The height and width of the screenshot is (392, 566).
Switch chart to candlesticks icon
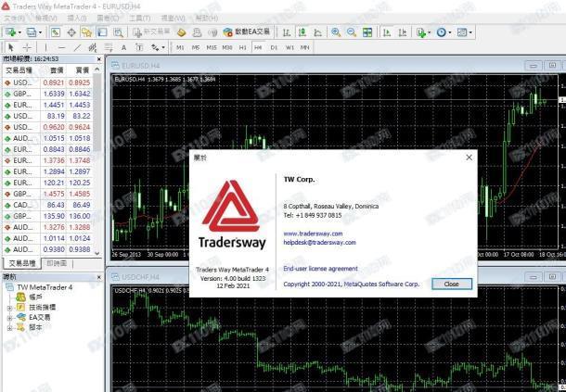(302, 32)
